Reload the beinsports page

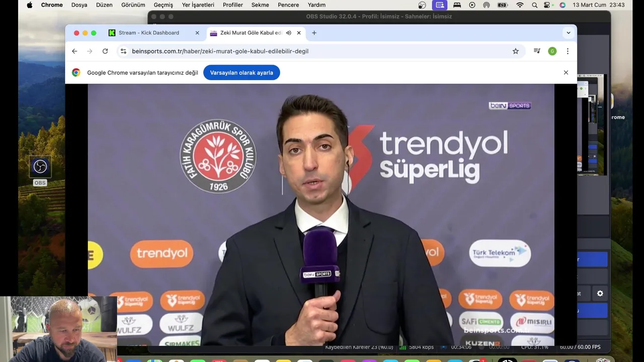105,51
